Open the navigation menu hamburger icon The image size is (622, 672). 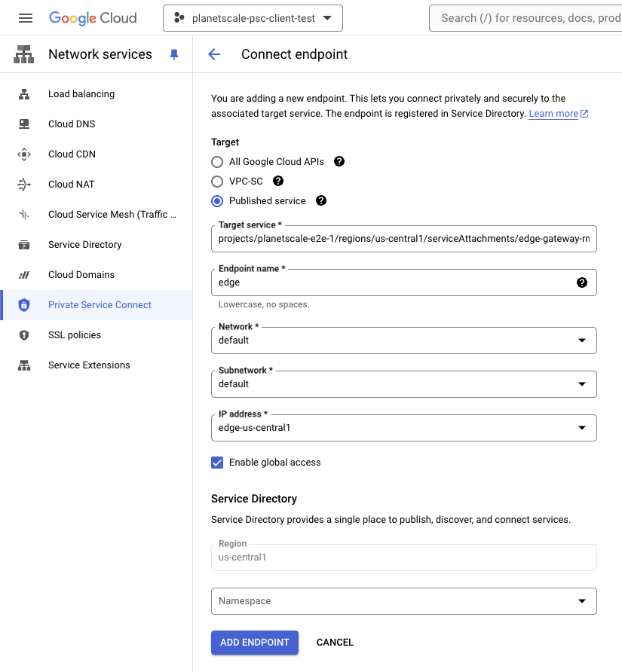21,17
